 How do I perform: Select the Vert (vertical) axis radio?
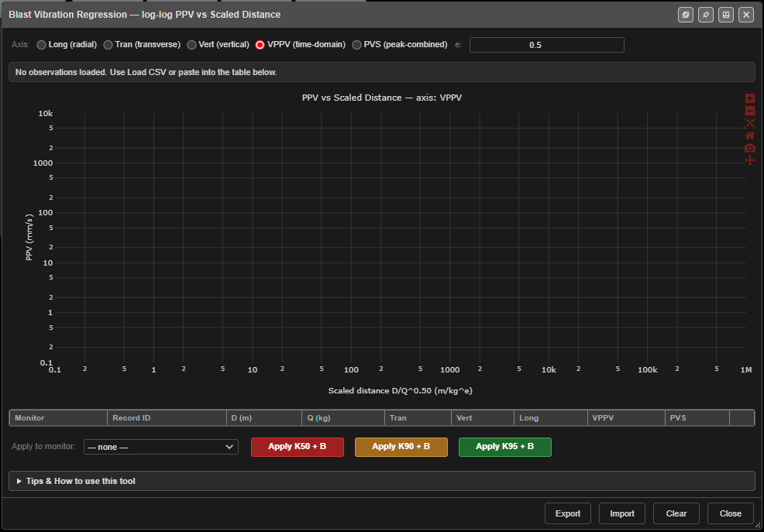point(192,45)
